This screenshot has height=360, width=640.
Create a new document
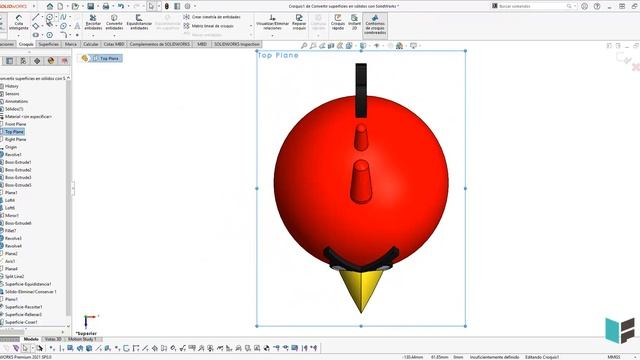pyautogui.click(x=60, y=6)
